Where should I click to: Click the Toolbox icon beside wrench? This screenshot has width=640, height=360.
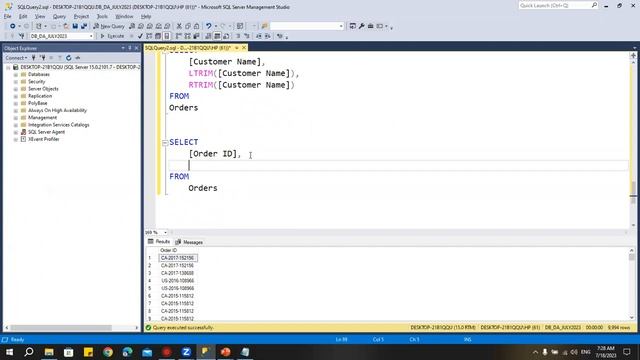click(370, 26)
